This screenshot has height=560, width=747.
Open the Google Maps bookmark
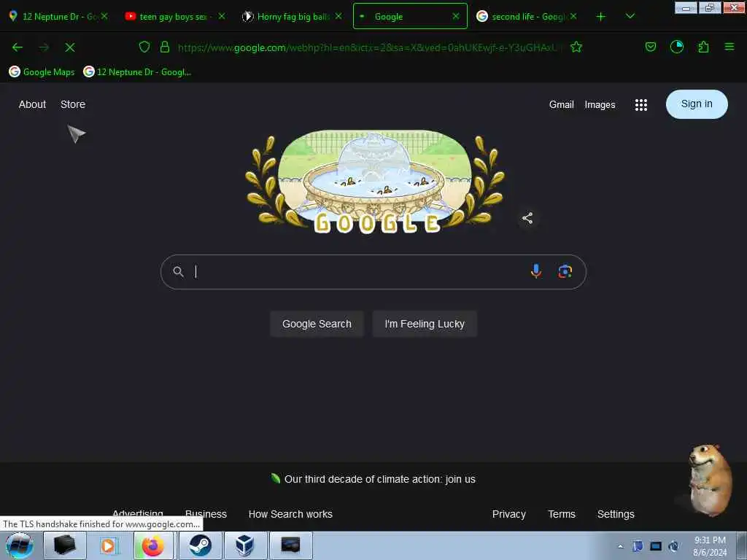(42, 72)
